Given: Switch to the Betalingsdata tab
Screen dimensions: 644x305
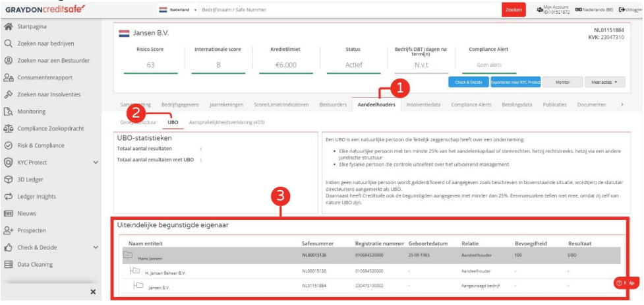Looking at the screenshot, I should (517, 104).
